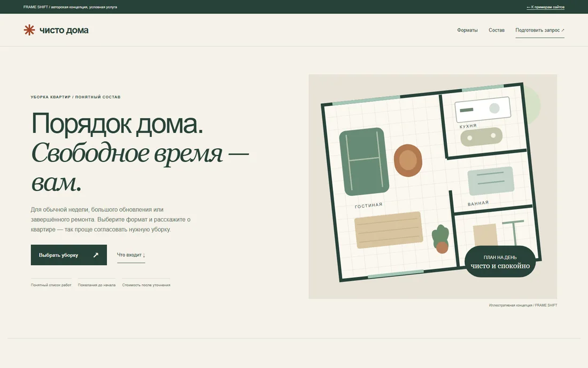Click the arrow icon on Выбрать уборку
Image resolution: width=588 pixels, height=368 pixels.
pyautogui.click(x=96, y=255)
